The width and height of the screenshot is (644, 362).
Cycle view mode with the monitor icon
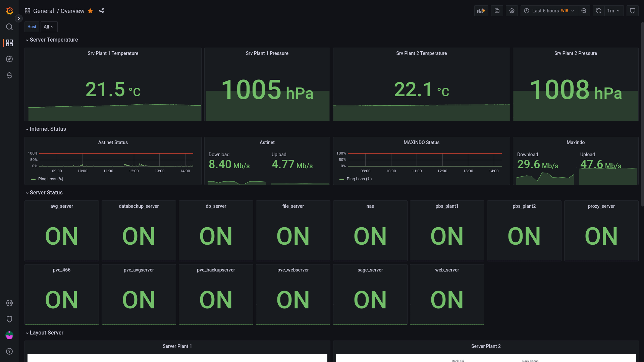(633, 11)
